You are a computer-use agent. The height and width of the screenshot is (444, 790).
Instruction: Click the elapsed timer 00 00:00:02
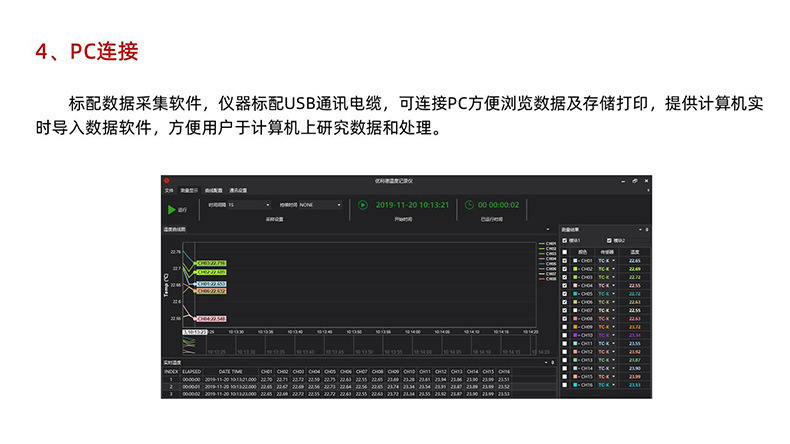click(x=498, y=205)
